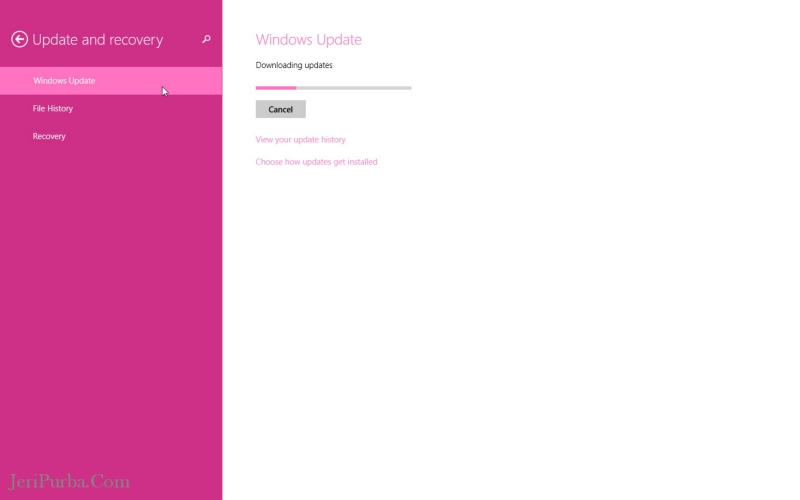View your update history link
This screenshot has height=500, width=800.
pos(301,139)
